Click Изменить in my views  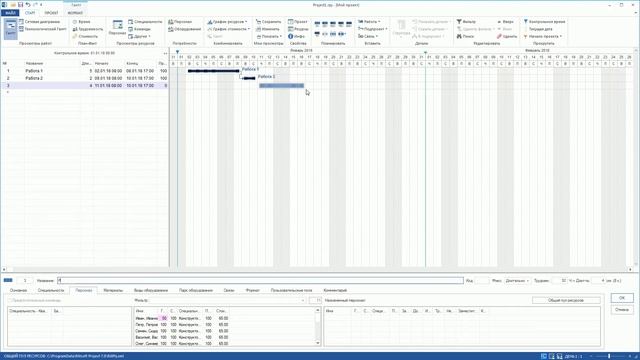click(x=267, y=29)
